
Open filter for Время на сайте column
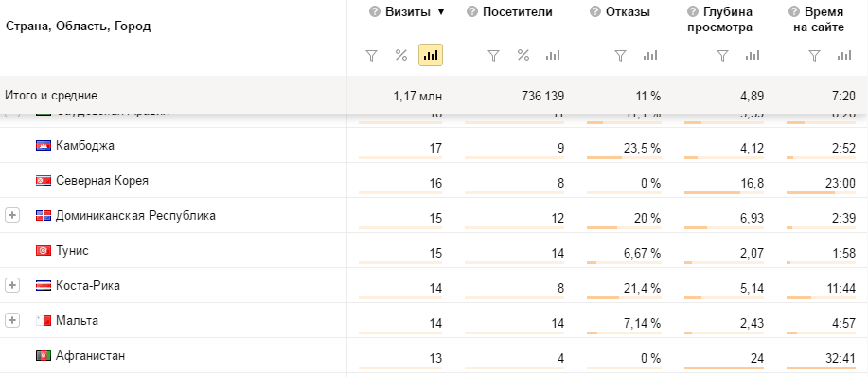pos(814,55)
